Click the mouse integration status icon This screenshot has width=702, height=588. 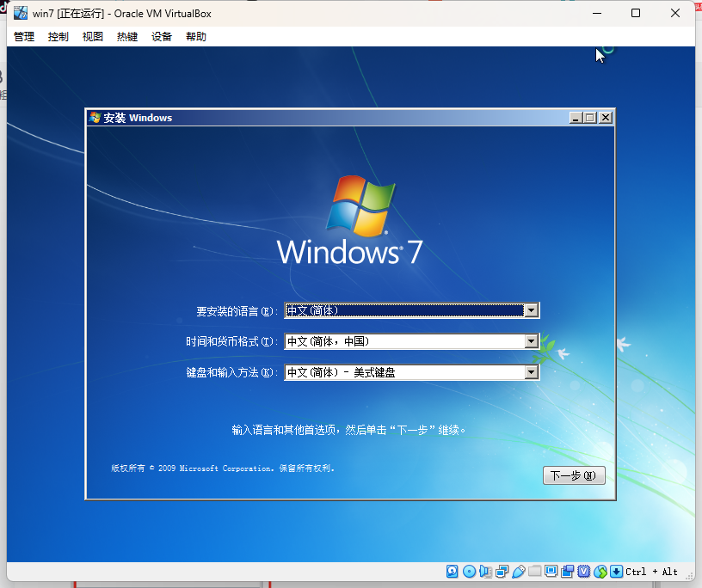point(600,571)
